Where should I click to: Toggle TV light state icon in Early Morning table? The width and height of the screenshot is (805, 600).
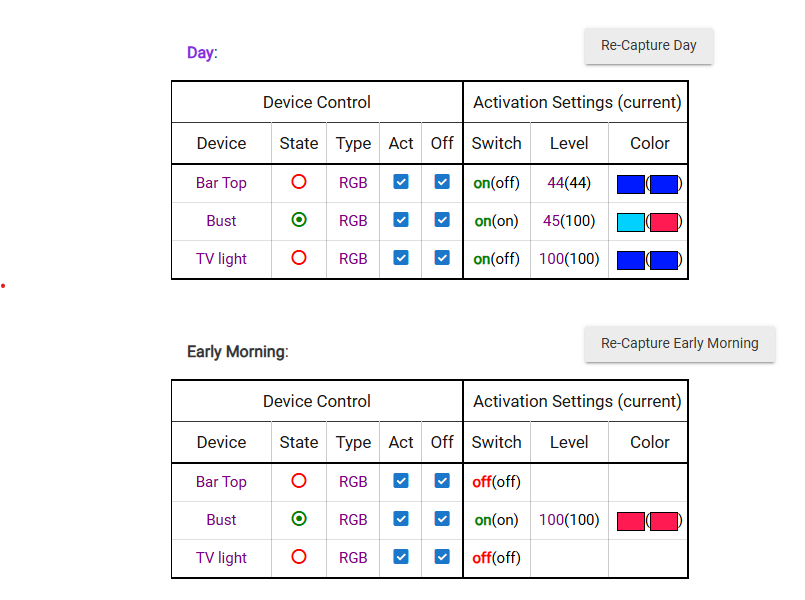298,557
